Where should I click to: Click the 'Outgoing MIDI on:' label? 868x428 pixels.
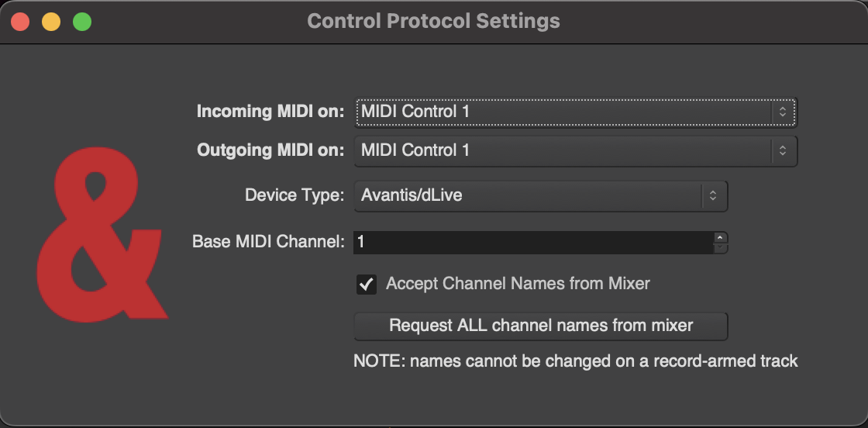(270, 150)
